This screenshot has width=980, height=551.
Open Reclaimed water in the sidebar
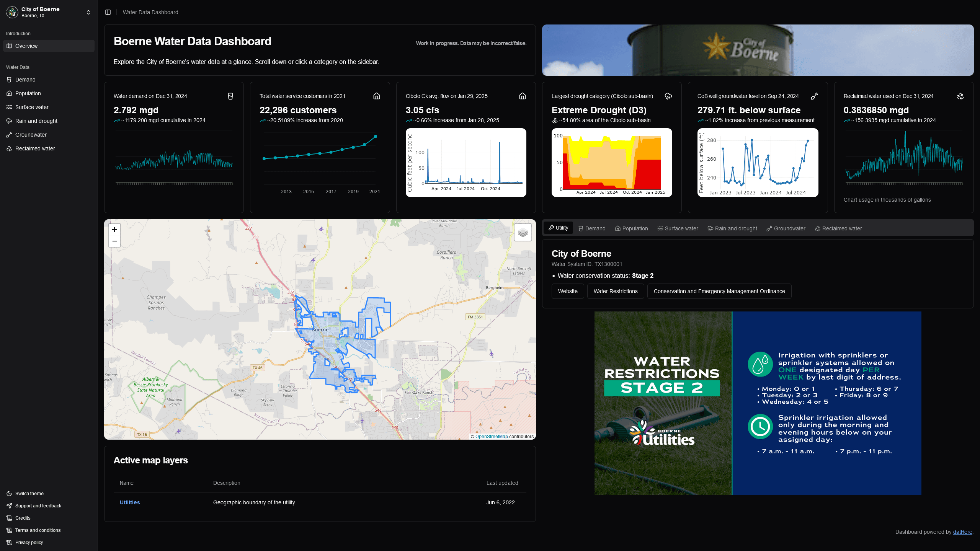(x=49, y=148)
